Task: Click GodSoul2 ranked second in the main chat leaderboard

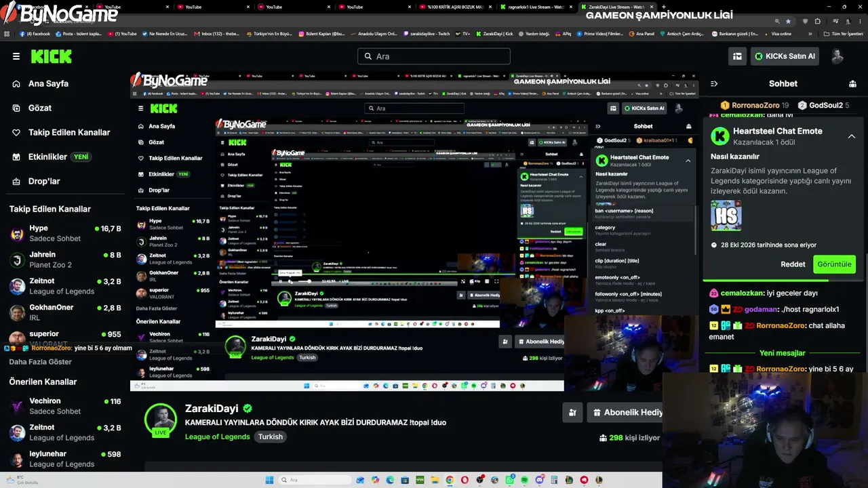Action: (x=823, y=105)
